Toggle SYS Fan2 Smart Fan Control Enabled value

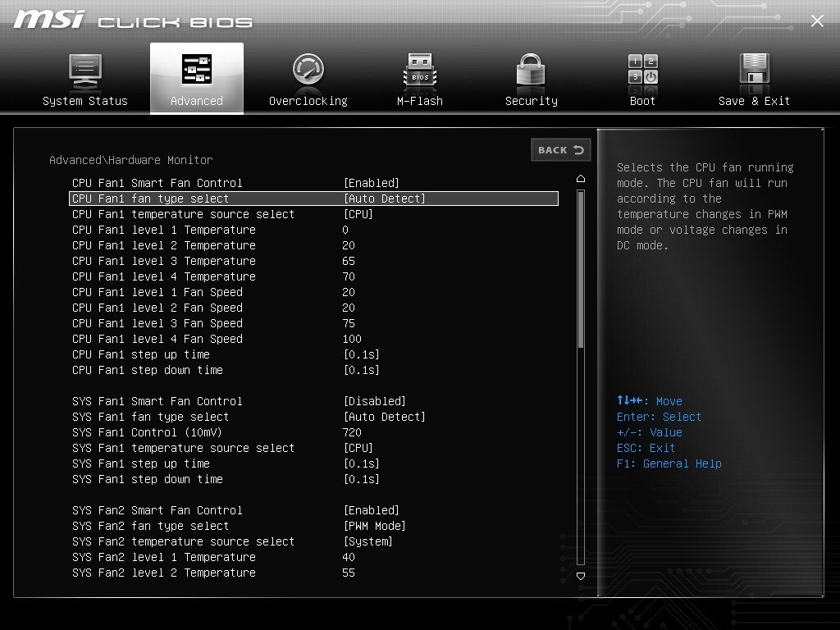pos(372,510)
